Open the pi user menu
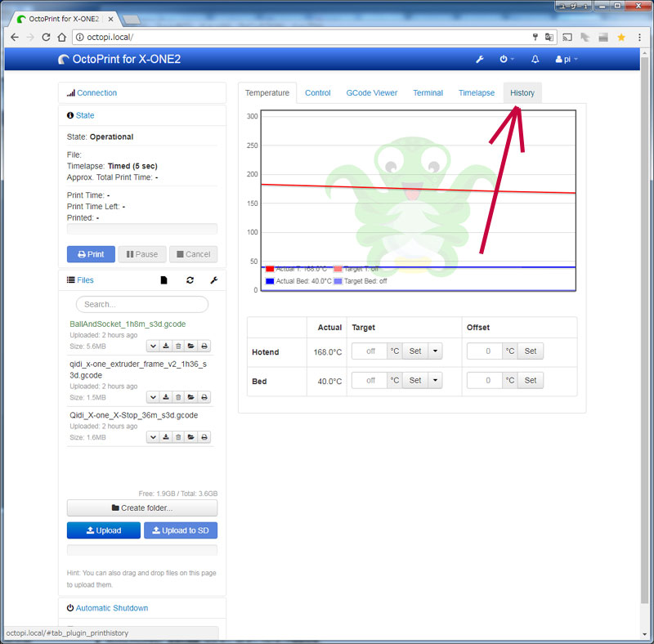 (567, 59)
